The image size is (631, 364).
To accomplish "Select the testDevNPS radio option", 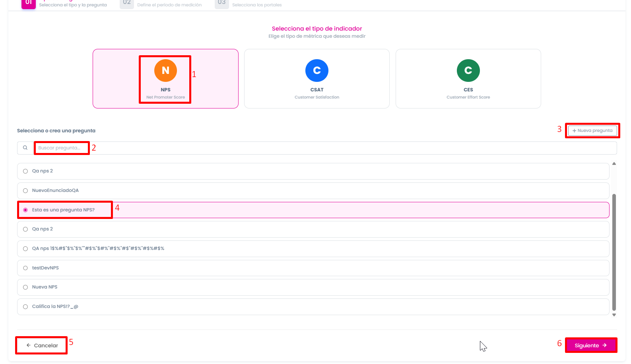I will coord(25,268).
